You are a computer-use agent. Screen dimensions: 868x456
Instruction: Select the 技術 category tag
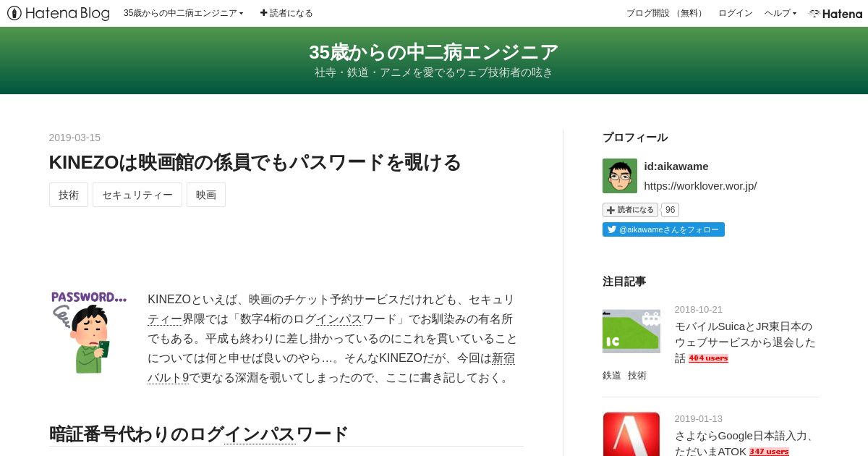point(69,195)
